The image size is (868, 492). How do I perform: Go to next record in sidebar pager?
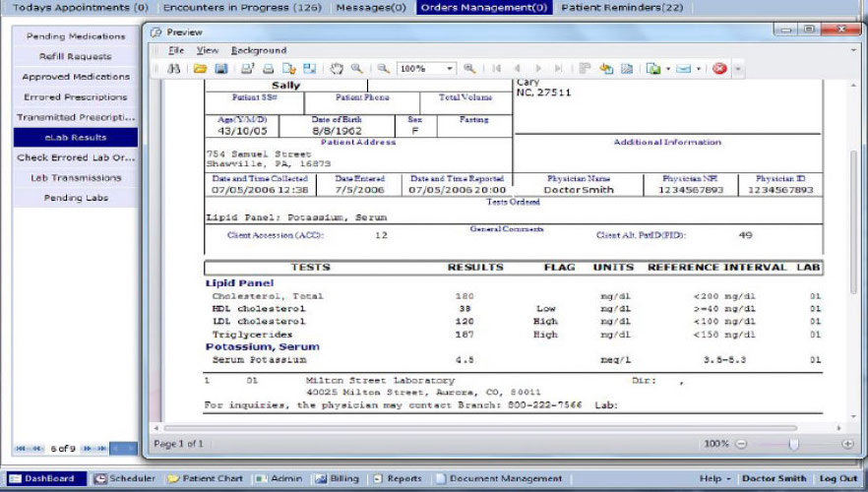point(87,449)
